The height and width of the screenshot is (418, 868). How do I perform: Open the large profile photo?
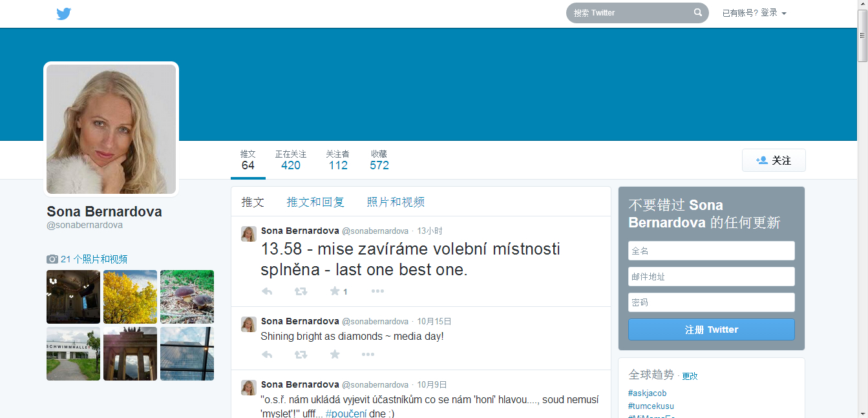[x=111, y=129]
